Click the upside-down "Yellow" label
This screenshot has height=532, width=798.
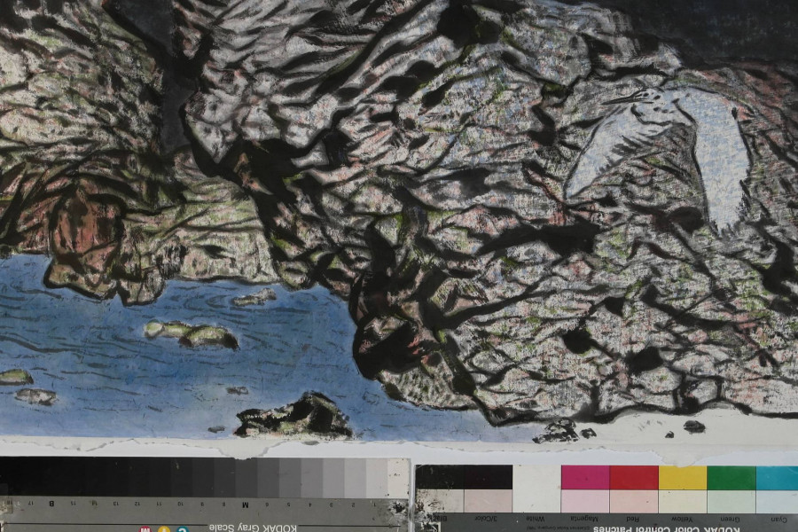click(x=682, y=519)
